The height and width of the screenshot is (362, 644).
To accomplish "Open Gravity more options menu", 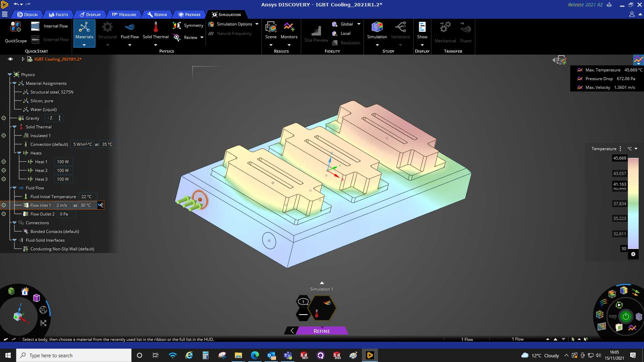I will click(60, 118).
